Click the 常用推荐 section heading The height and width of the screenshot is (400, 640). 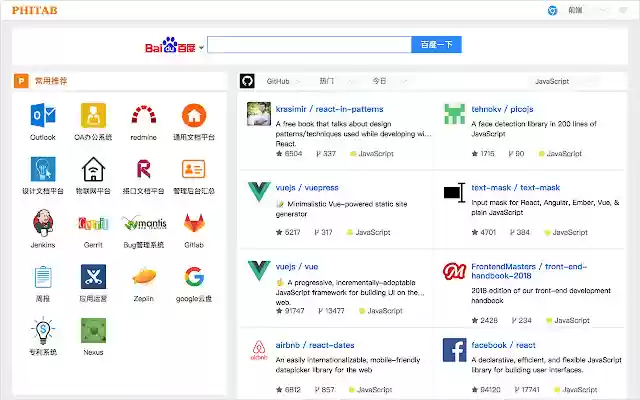coord(51,81)
